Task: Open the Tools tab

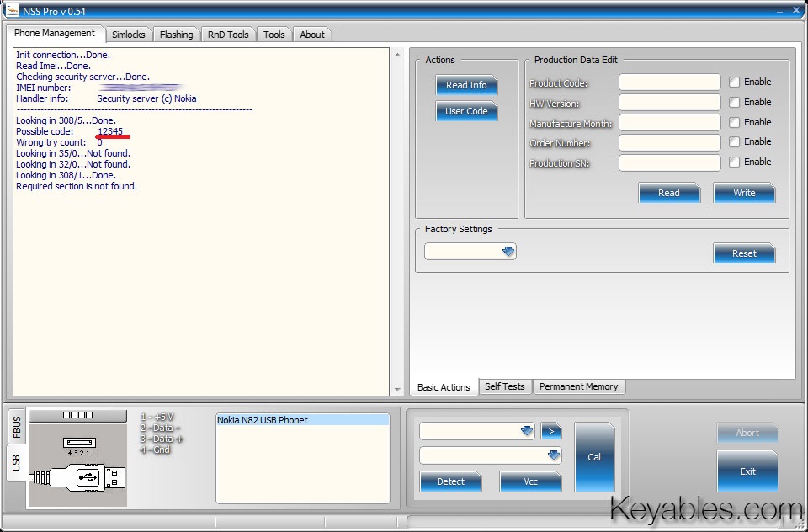Action: (x=274, y=35)
